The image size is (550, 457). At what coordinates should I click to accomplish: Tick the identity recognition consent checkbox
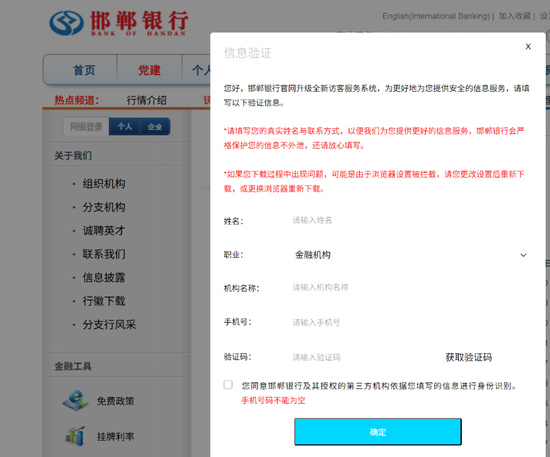(x=228, y=385)
